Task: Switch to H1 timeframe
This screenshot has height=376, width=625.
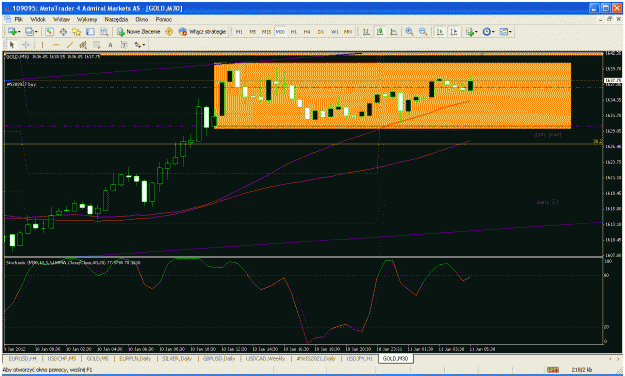Action: 294,31
